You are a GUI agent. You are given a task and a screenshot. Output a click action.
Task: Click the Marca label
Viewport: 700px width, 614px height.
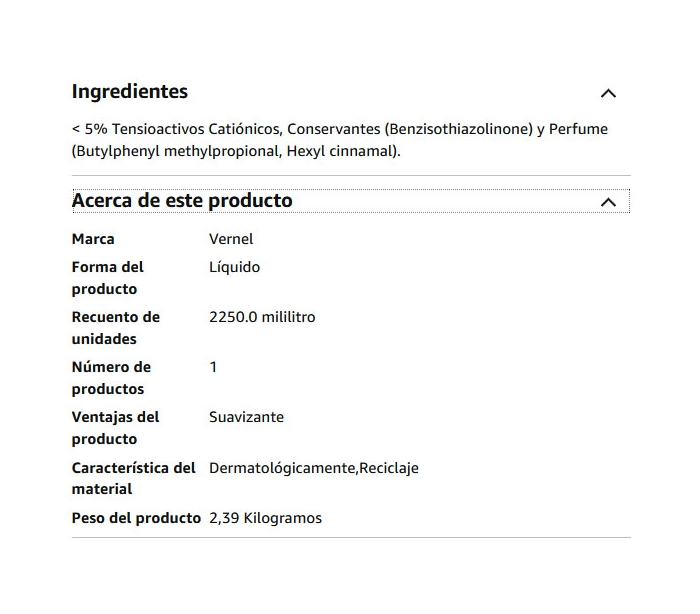point(93,239)
